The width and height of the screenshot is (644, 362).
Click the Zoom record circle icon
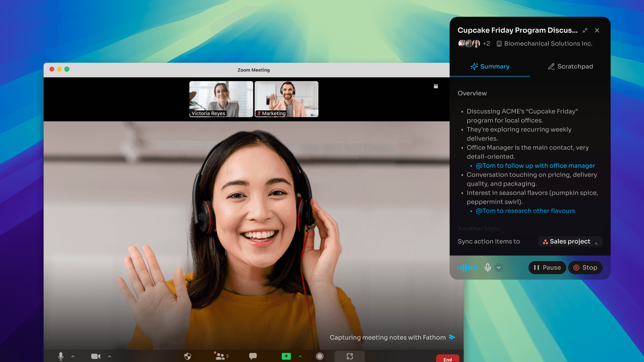tap(320, 356)
